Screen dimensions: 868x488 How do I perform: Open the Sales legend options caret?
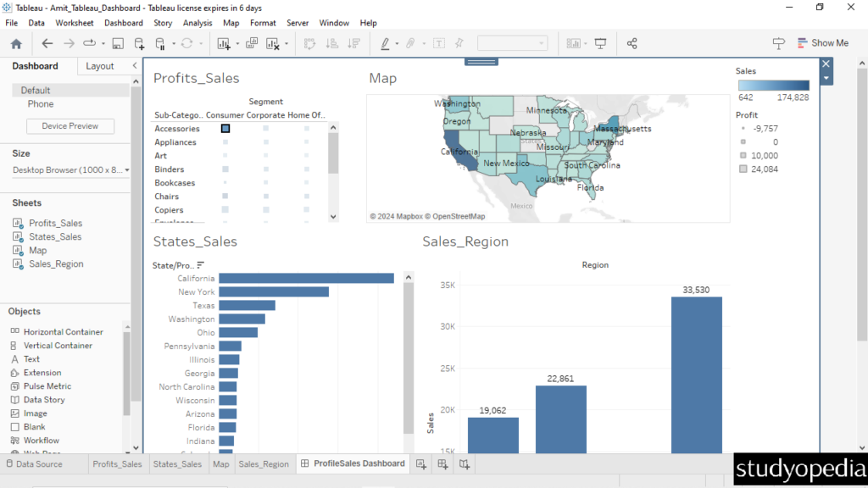[x=825, y=79]
